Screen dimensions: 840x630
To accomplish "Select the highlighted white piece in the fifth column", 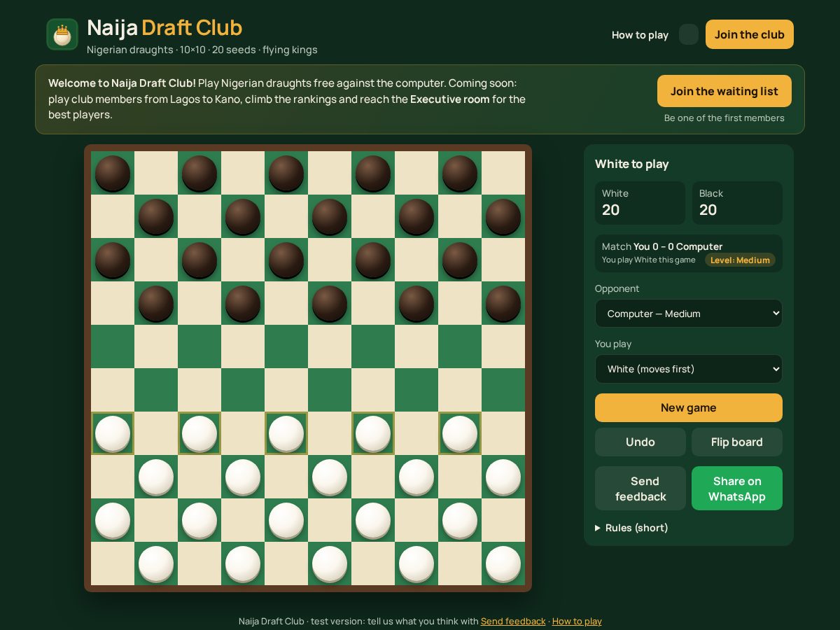I will pos(286,433).
